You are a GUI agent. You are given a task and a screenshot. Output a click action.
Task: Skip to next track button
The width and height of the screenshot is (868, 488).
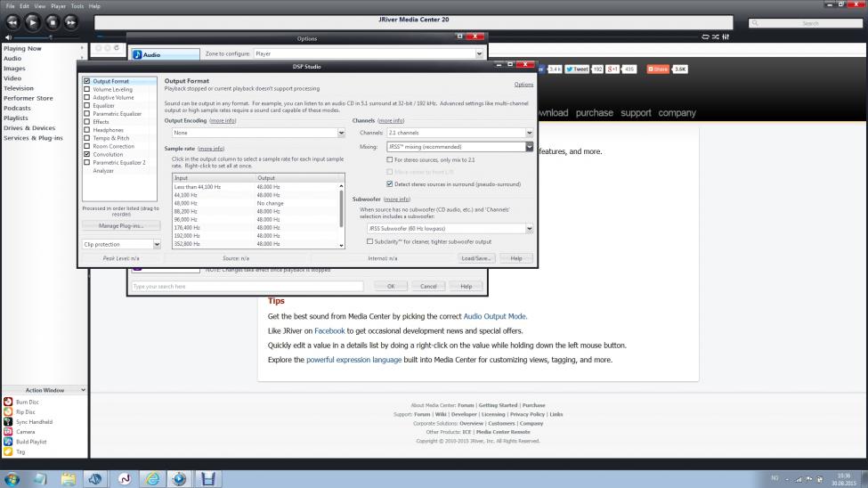coord(71,22)
